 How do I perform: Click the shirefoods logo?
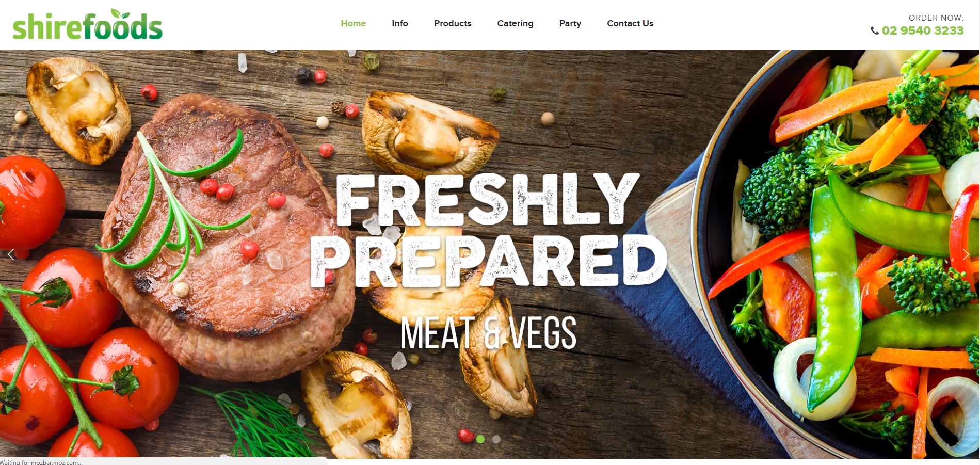click(87, 25)
